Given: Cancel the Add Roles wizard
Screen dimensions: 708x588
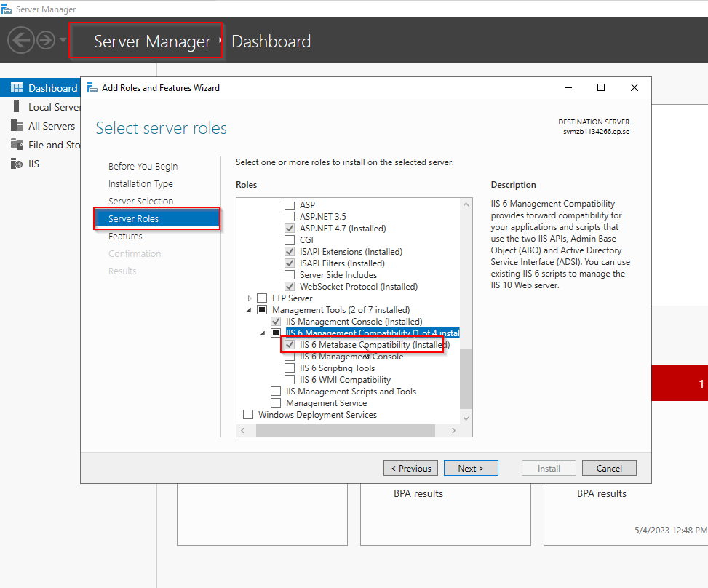Looking at the screenshot, I should point(609,469).
